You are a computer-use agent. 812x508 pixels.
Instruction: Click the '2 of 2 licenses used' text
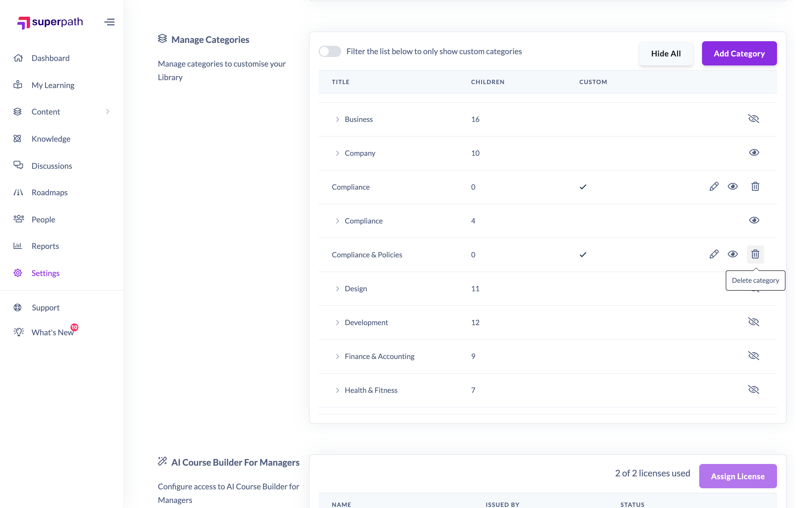(652, 473)
